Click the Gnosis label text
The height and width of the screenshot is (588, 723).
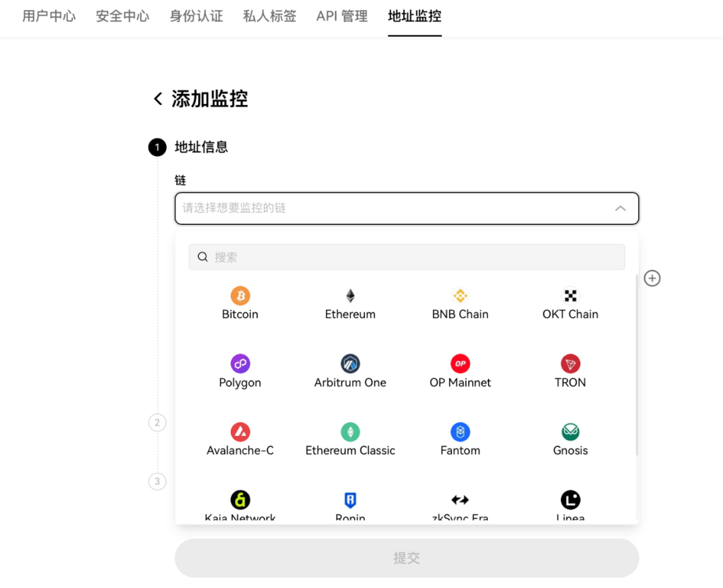pos(570,451)
